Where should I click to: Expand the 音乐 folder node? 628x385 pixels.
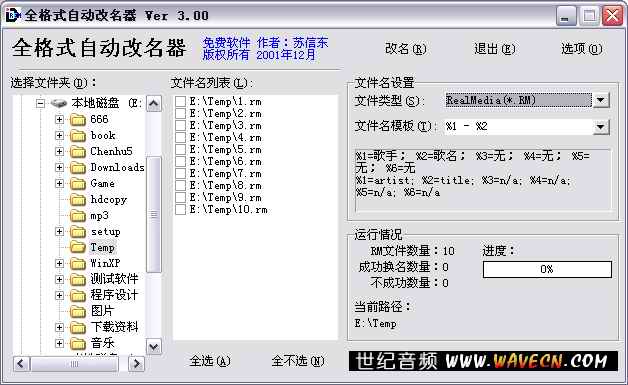click(59, 343)
